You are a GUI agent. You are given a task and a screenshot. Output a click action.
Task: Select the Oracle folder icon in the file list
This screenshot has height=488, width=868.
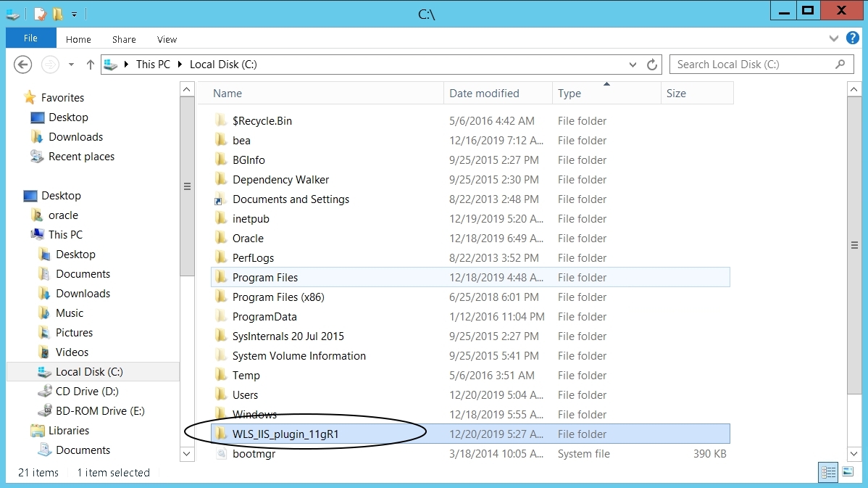221,238
